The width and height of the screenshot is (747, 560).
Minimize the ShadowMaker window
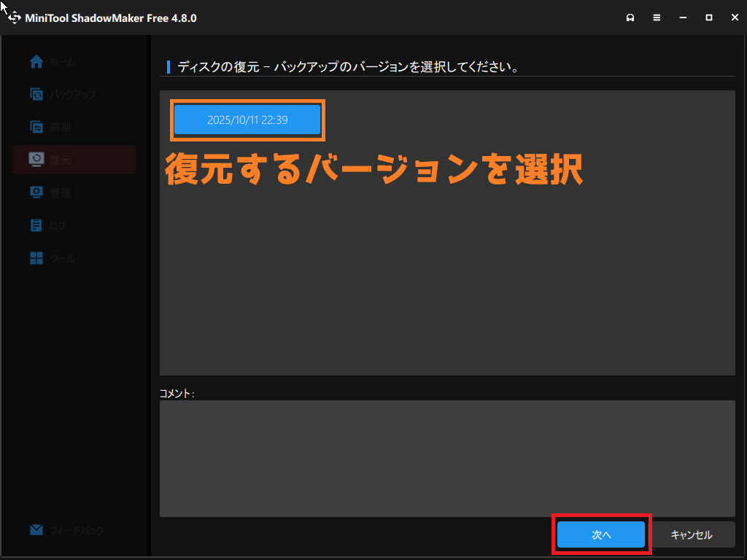pos(683,17)
